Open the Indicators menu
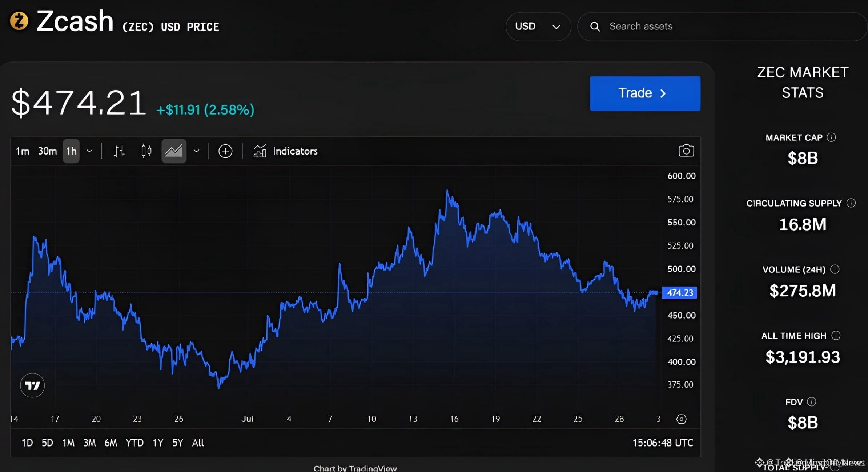The width and height of the screenshot is (868, 472). click(285, 151)
